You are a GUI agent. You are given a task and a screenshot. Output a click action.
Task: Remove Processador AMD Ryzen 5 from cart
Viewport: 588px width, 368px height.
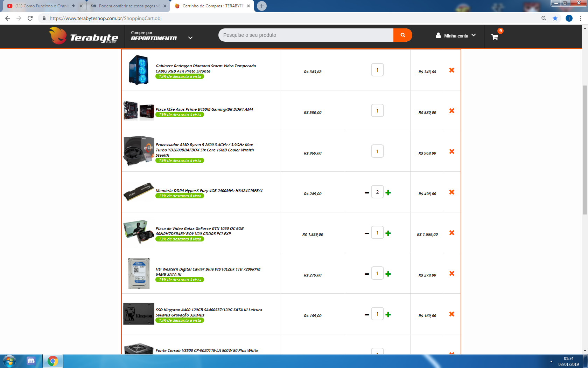coord(452,151)
